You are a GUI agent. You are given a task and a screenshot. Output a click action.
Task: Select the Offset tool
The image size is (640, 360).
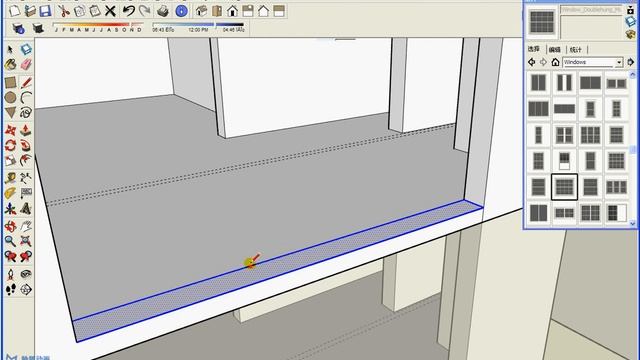26,160
